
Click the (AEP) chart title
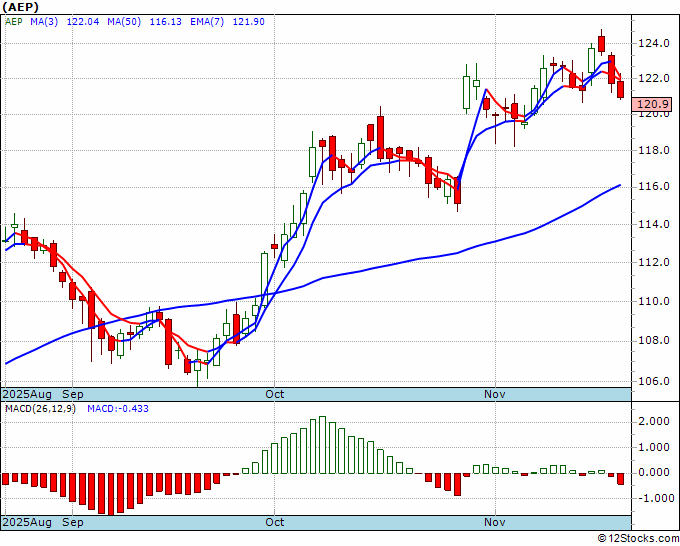pos(21,7)
